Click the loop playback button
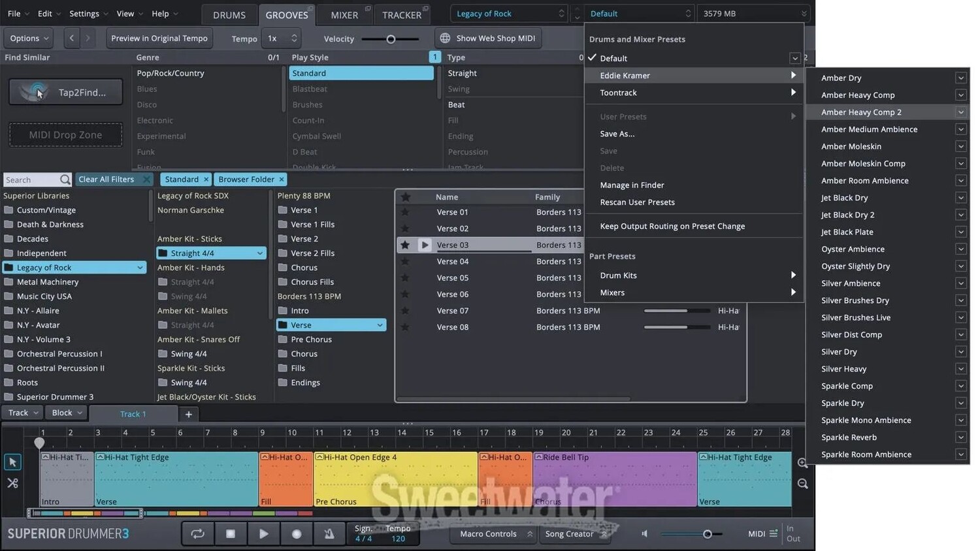Viewport: 980px width, 551px height. click(x=197, y=533)
